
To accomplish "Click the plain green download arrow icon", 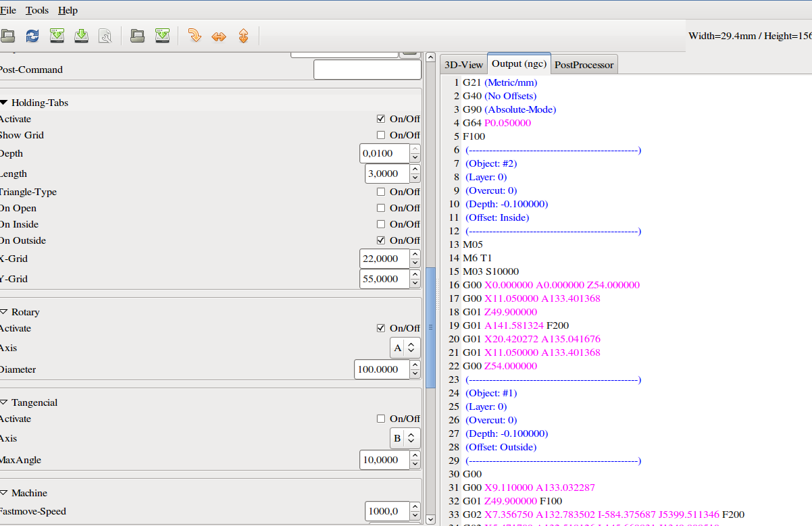I will point(81,35).
